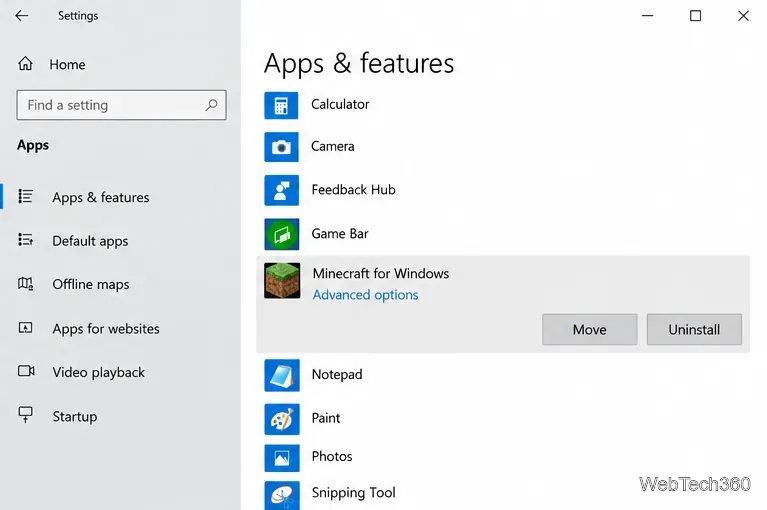Go to Home in the sidebar
This screenshot has width=767, height=510.
pos(67,65)
